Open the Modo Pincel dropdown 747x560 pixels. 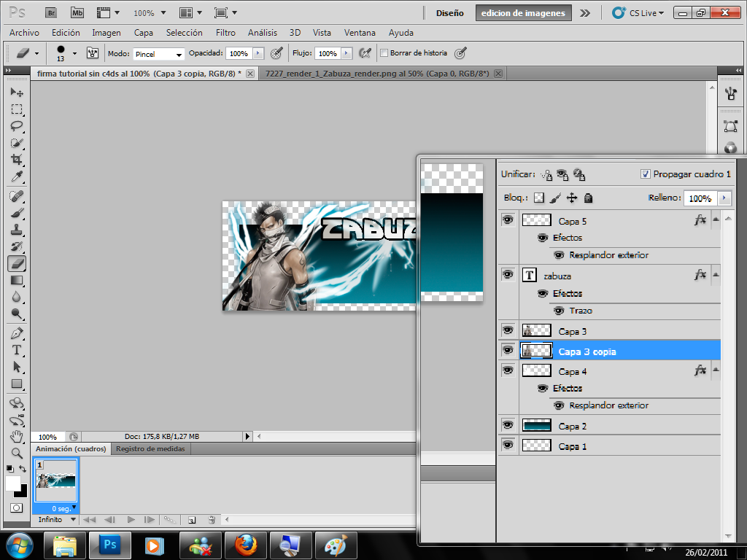(158, 54)
